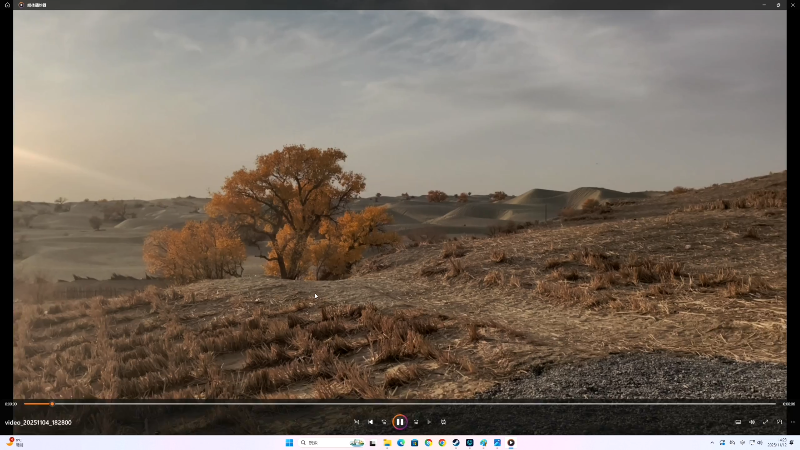Enter full screen mode

tap(765, 422)
